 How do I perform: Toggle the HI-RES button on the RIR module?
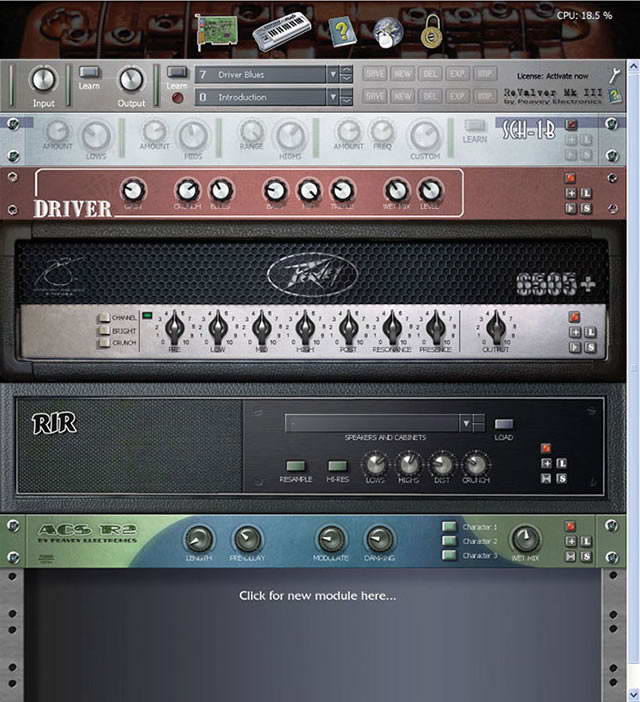337,466
